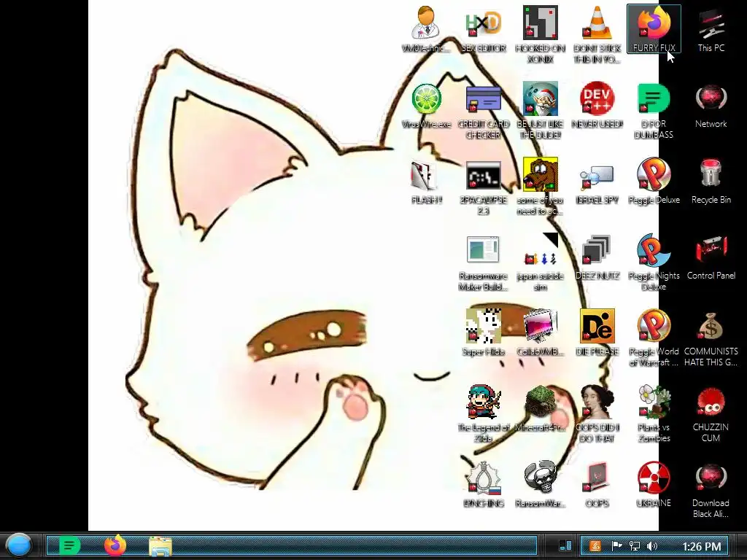
Task: Open the VLC traffic cone shortcut
Action: (597, 35)
